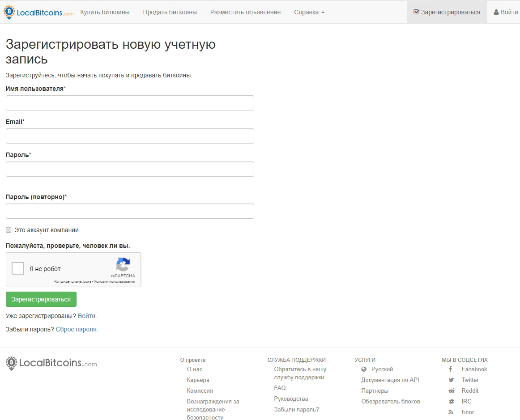Click the IRC hash icon

[451, 401]
